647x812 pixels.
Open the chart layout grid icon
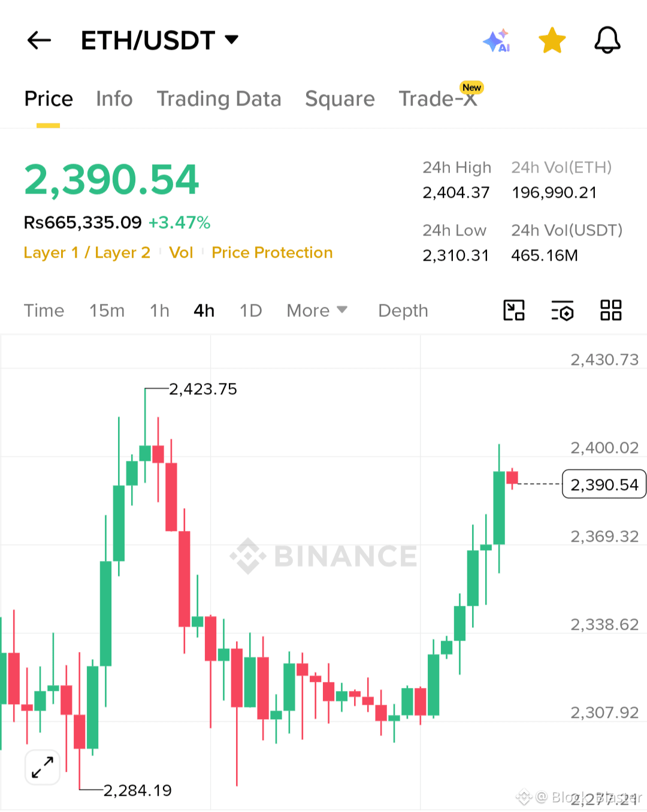click(x=611, y=310)
